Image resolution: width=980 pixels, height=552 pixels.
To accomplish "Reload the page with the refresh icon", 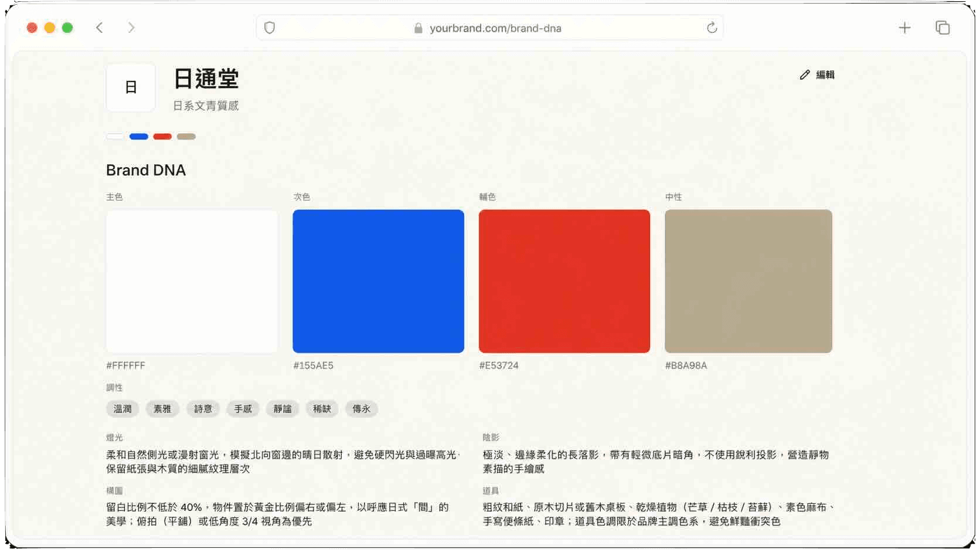I will coord(712,28).
